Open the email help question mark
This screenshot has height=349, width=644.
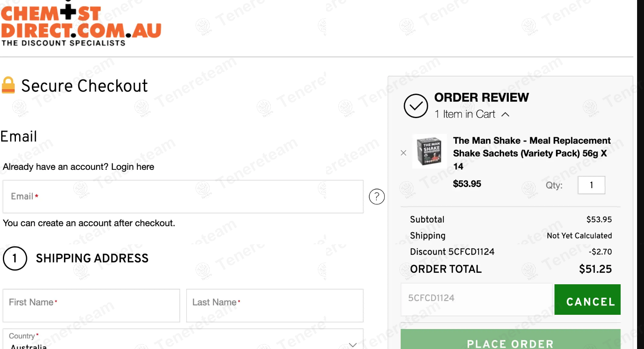[377, 197]
